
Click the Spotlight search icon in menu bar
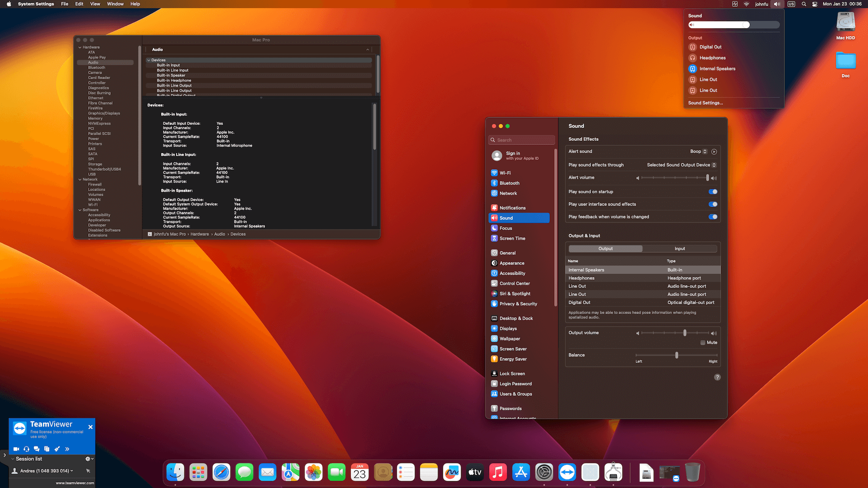[804, 4]
